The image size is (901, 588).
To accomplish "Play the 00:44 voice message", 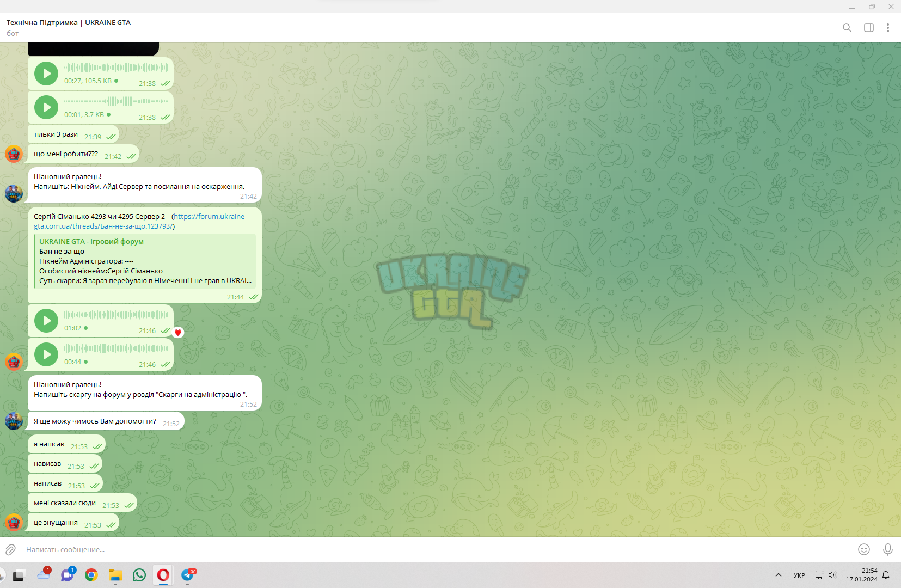I will click(x=46, y=354).
